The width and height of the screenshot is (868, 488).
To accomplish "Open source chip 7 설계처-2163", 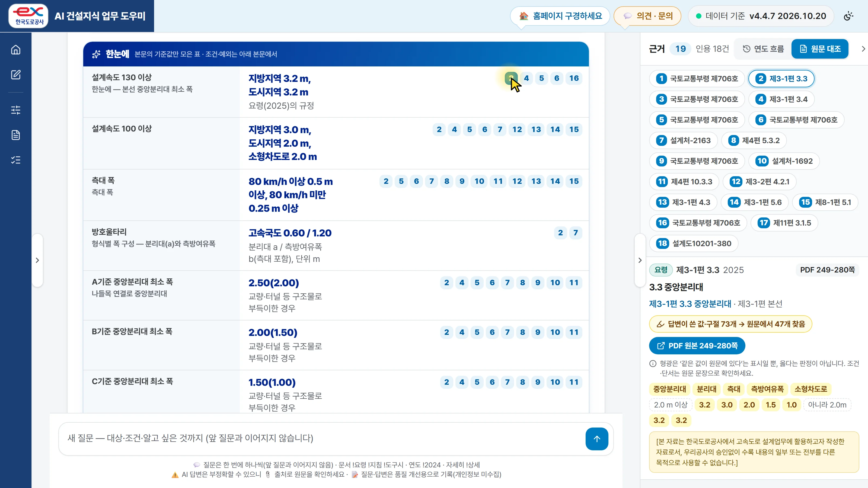I will pyautogui.click(x=683, y=140).
